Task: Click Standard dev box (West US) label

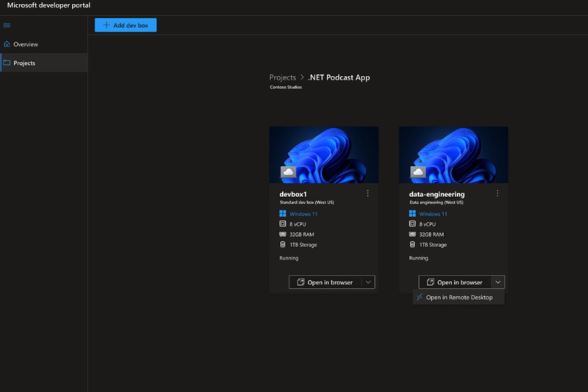Action: click(x=307, y=202)
